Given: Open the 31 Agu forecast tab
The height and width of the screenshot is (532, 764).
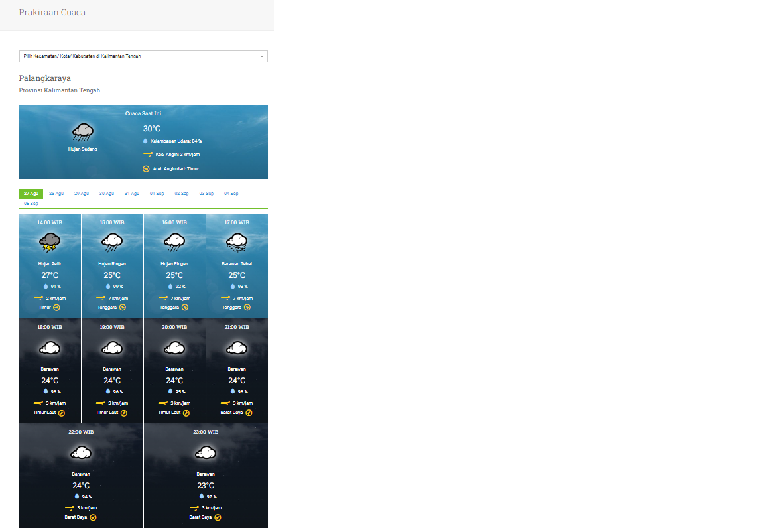Looking at the screenshot, I should tap(132, 194).
